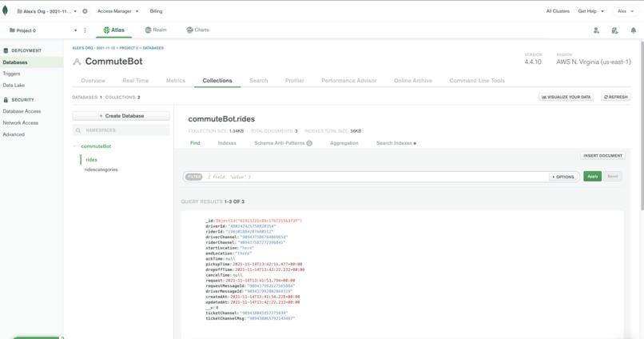Select ridescategories collection
644x339 pixels.
coord(101,169)
